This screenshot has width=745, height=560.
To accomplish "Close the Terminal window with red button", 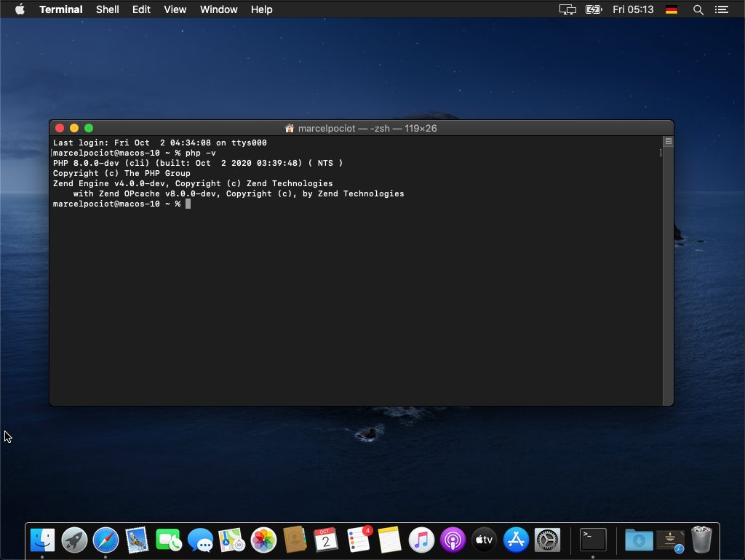I will 60,128.
